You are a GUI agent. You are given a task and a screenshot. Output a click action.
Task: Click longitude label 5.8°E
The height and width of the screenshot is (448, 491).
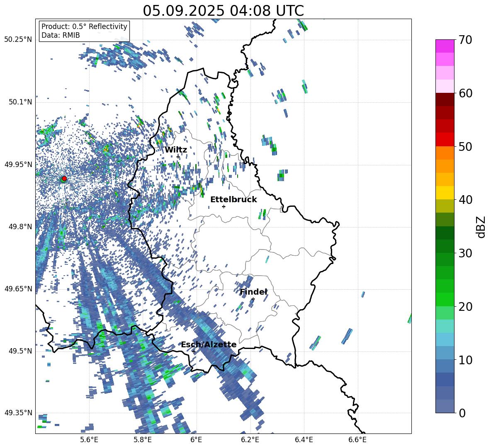click(x=143, y=440)
